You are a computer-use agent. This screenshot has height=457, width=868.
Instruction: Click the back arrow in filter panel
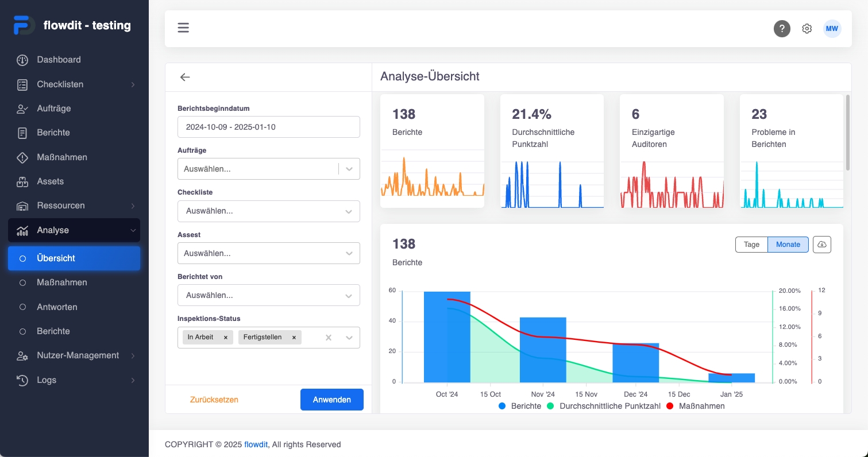point(185,77)
